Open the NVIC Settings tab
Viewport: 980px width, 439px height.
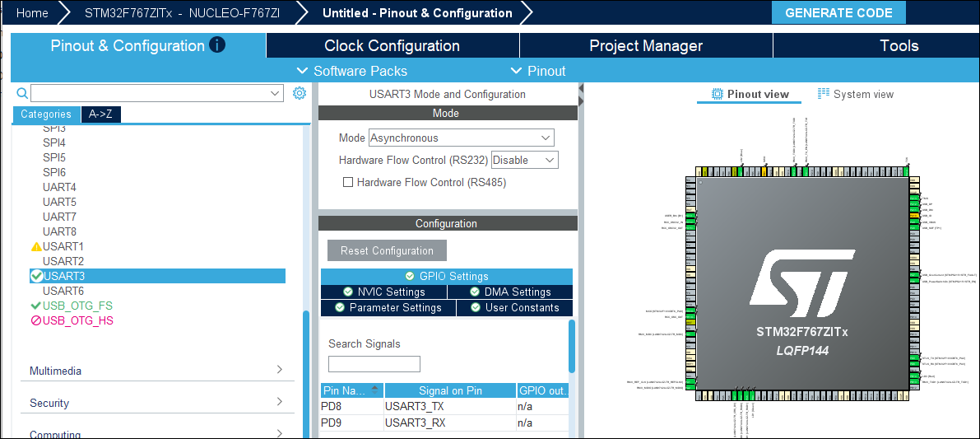coord(383,292)
